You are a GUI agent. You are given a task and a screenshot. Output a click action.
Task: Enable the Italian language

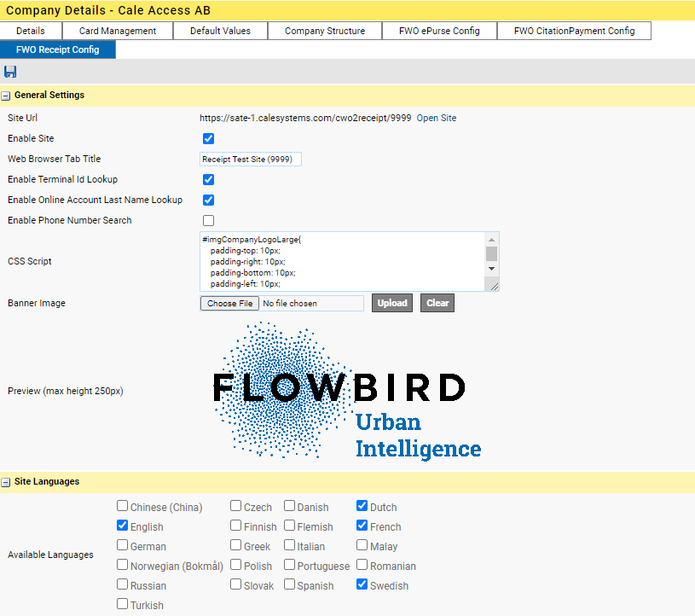289,545
